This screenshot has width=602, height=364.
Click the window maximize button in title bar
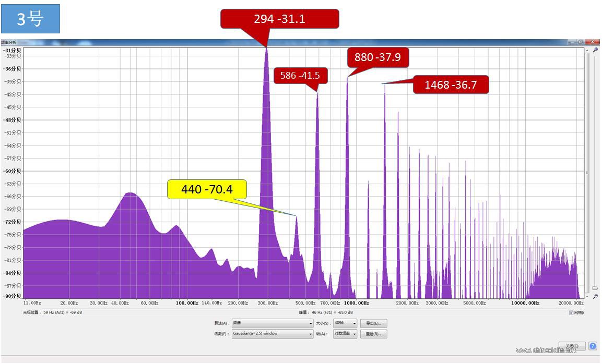point(581,42)
